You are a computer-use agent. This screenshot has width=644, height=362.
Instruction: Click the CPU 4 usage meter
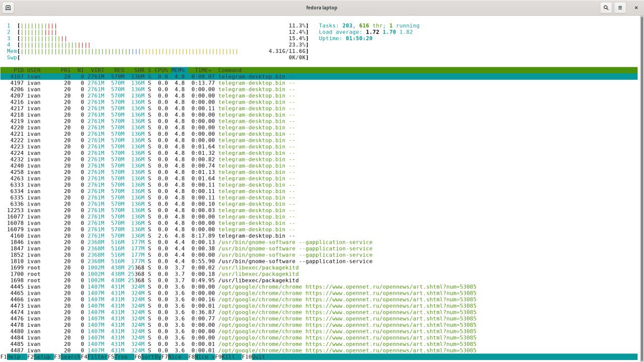[157, 45]
